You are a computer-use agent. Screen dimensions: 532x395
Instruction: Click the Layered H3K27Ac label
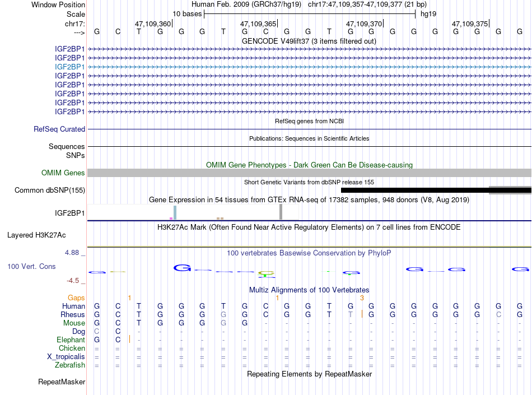[x=36, y=235]
